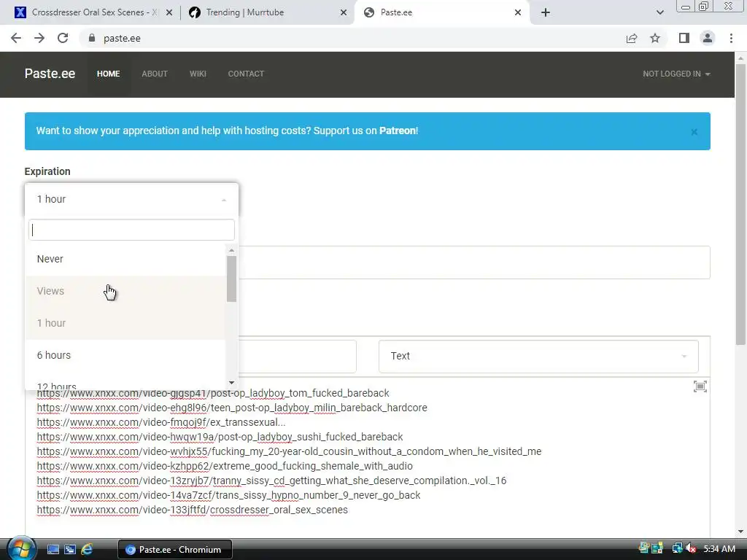Reload the paste.ee page
This screenshot has width=747, height=560.
pyautogui.click(x=63, y=38)
